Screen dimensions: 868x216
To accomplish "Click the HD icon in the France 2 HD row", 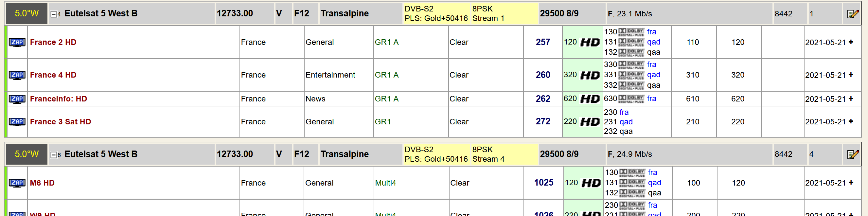I will 590,43.
